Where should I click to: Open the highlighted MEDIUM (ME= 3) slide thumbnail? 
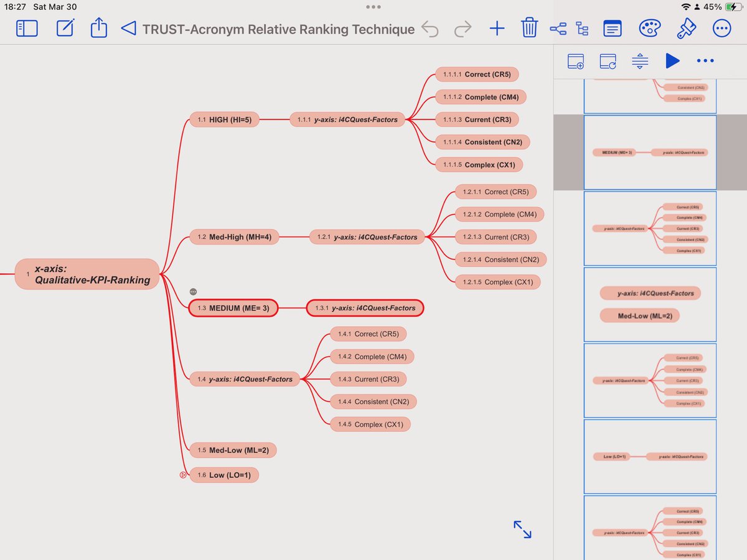click(650, 152)
